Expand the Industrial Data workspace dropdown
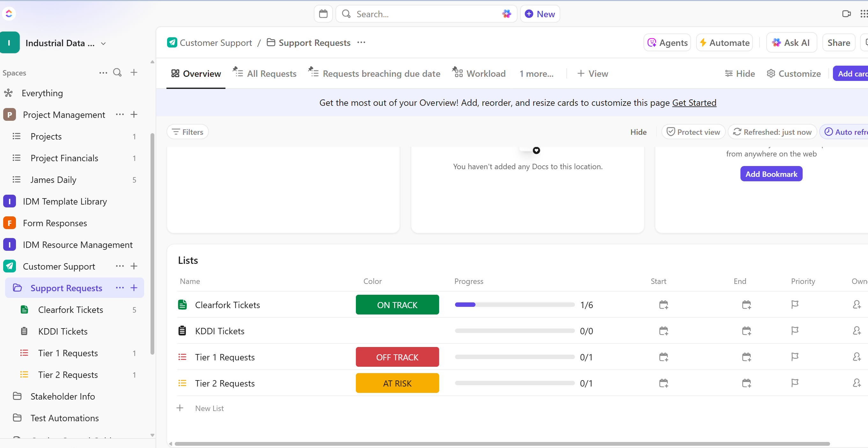Screen dimensions: 868x448 pyautogui.click(x=103, y=43)
